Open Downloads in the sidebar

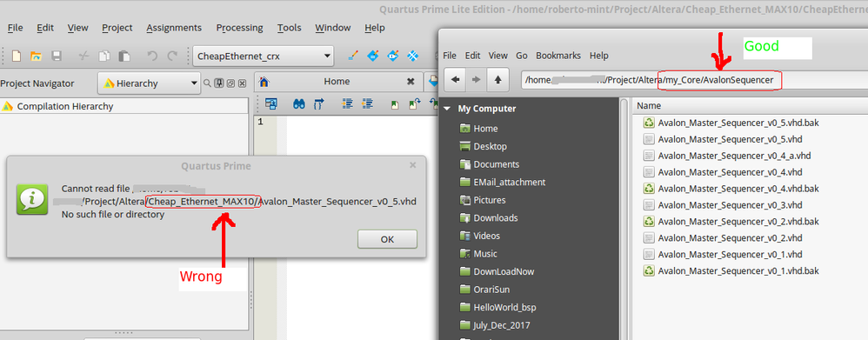pyautogui.click(x=496, y=217)
